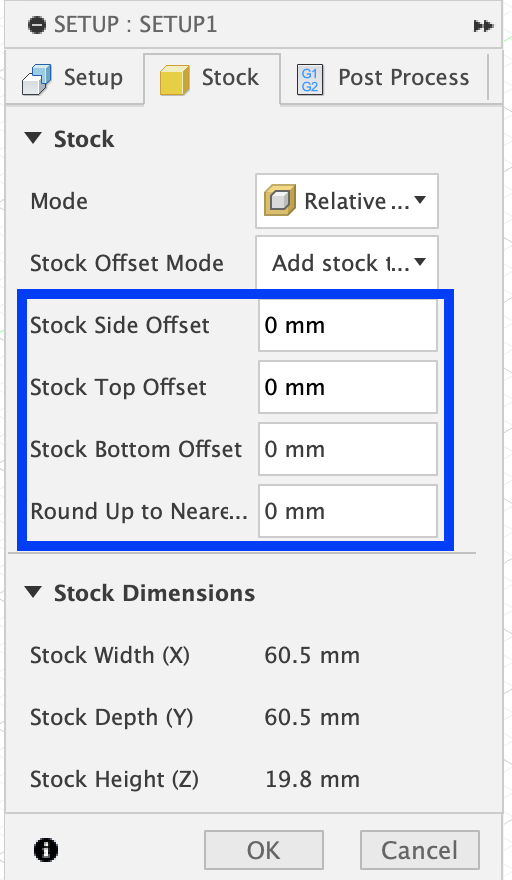Switch to the Post Process tab
The width and height of the screenshot is (512, 880).
point(384,79)
